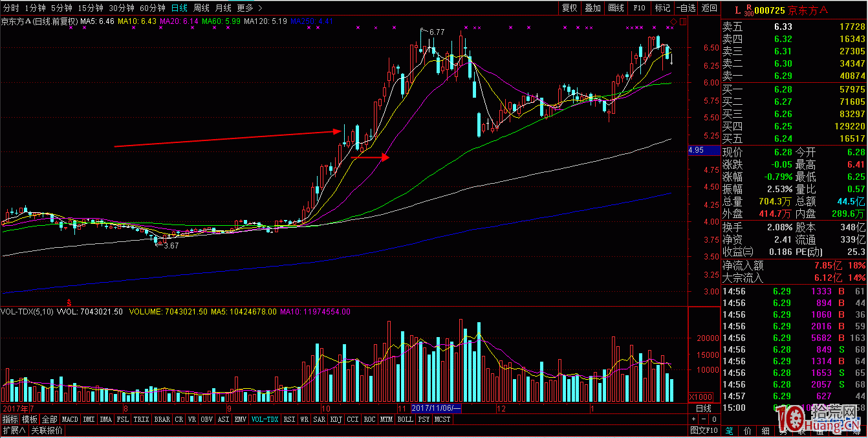Apply the MCST indicator
Screen dimensions: 868x438
point(442,419)
